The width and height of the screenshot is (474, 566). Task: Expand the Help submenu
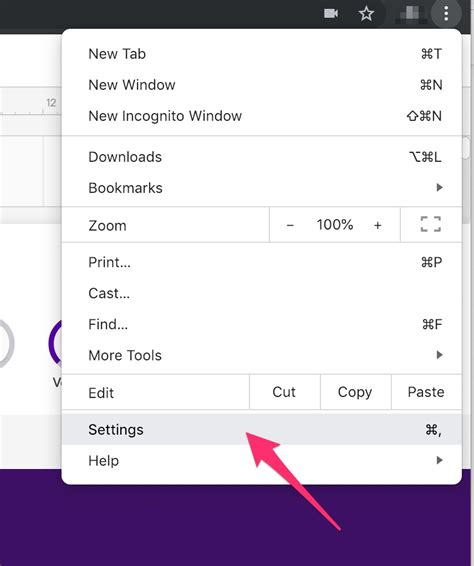pyautogui.click(x=262, y=461)
